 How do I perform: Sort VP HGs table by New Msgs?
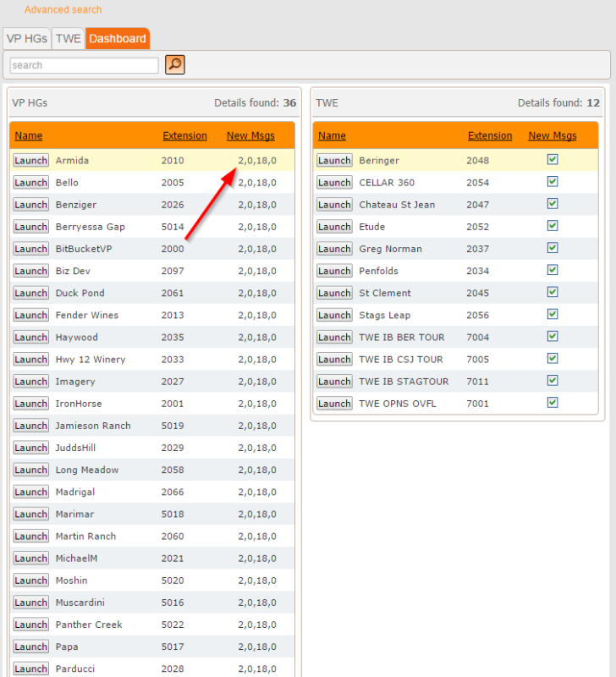tap(250, 135)
